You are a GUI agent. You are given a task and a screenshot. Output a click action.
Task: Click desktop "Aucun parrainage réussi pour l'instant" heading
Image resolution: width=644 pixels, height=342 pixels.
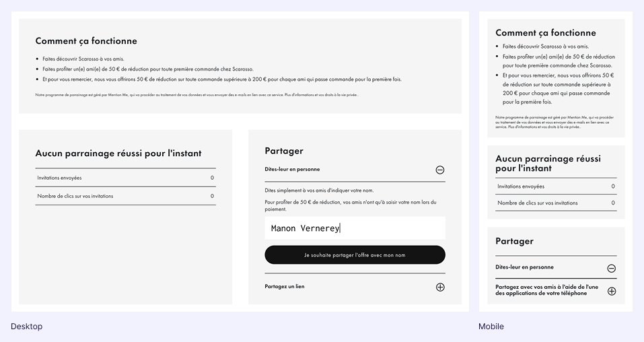(x=118, y=153)
